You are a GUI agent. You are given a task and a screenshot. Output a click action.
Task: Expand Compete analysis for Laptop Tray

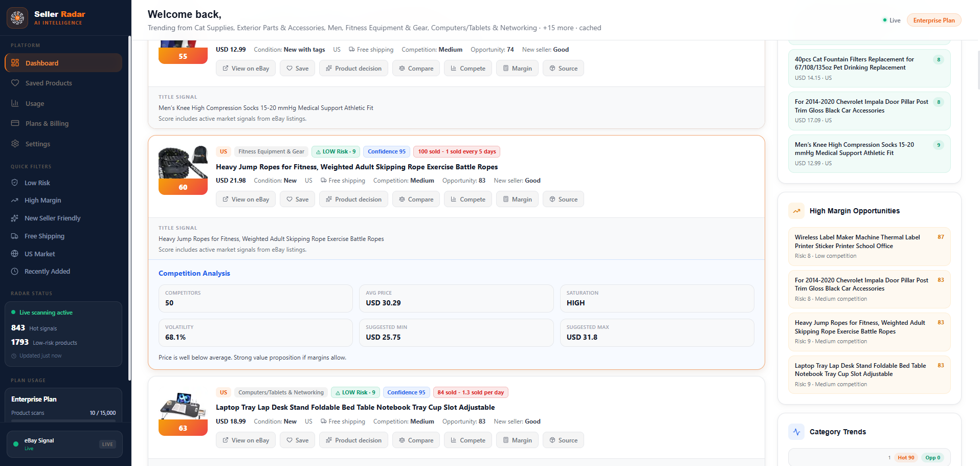[x=468, y=440]
